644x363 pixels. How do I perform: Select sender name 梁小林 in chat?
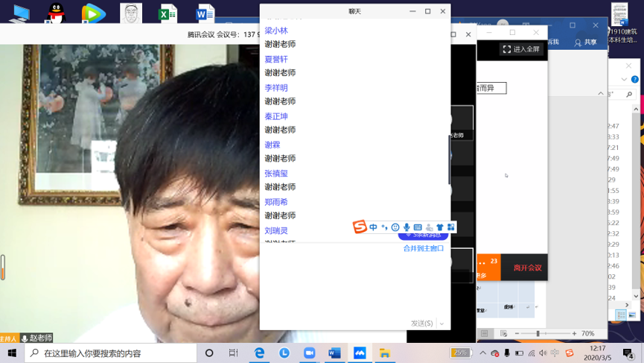pyautogui.click(x=276, y=31)
